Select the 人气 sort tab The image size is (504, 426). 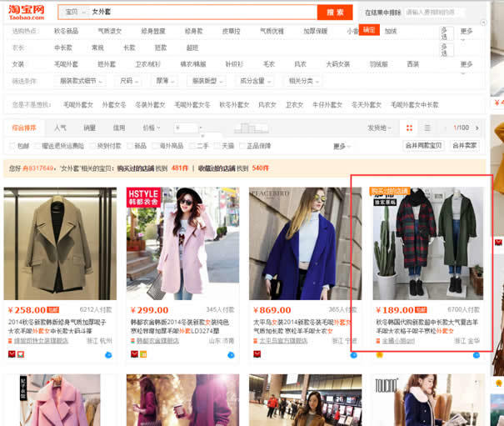[60, 128]
